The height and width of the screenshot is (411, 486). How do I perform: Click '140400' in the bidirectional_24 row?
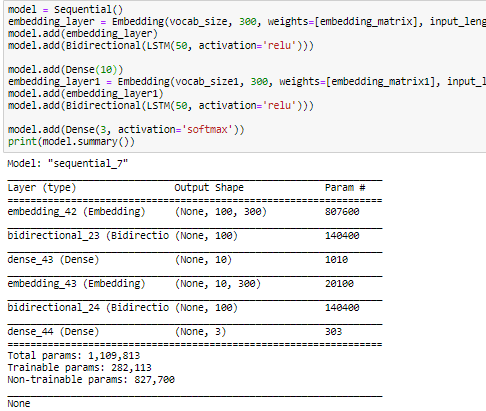pyautogui.click(x=342, y=308)
